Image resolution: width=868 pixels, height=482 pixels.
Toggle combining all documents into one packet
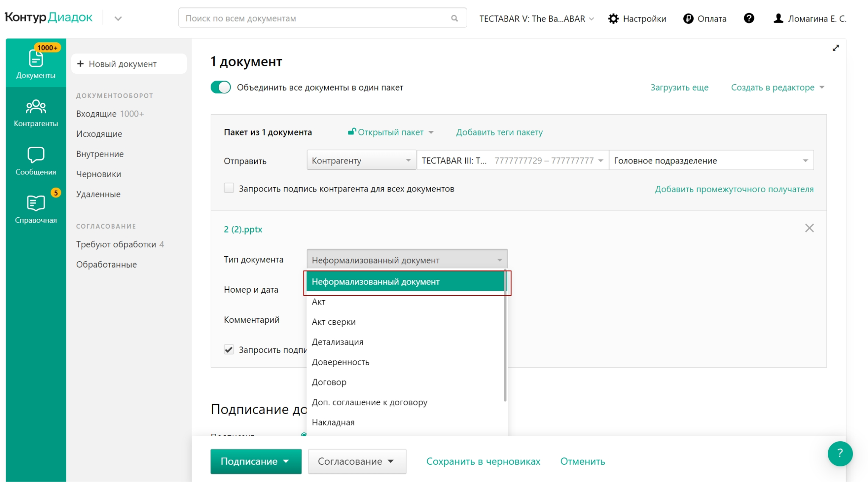coord(221,87)
